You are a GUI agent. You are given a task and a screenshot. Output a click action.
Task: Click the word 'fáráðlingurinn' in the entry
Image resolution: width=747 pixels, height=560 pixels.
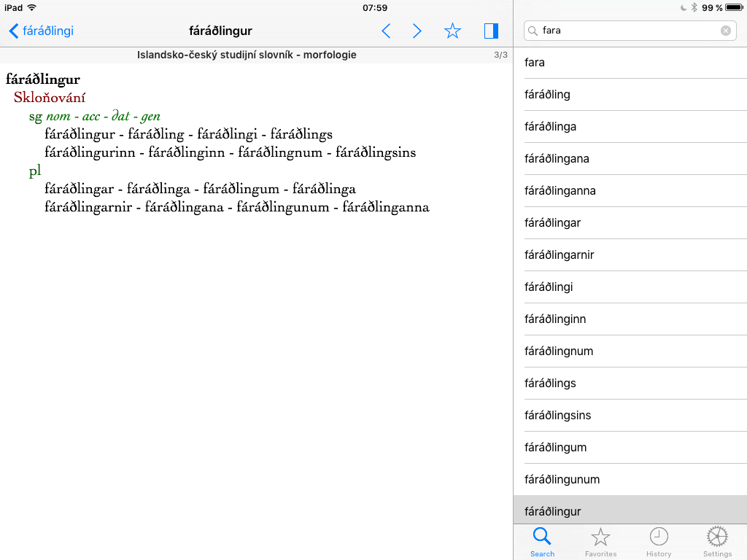tap(90, 153)
